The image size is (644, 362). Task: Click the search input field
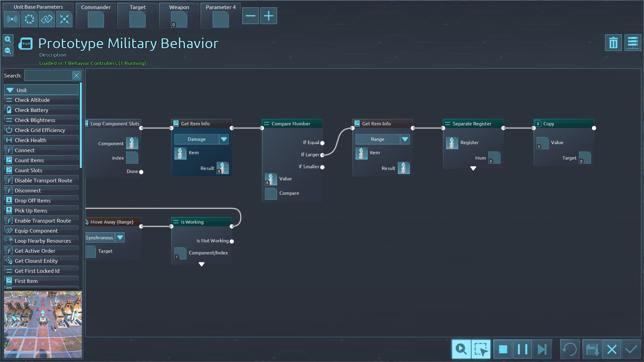click(48, 76)
